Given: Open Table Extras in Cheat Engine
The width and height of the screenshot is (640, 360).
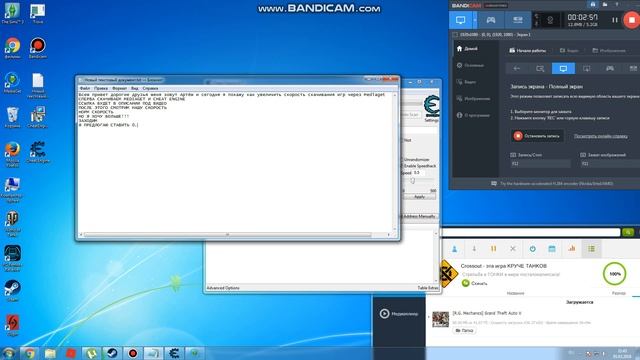Looking at the screenshot, I should [x=428, y=288].
